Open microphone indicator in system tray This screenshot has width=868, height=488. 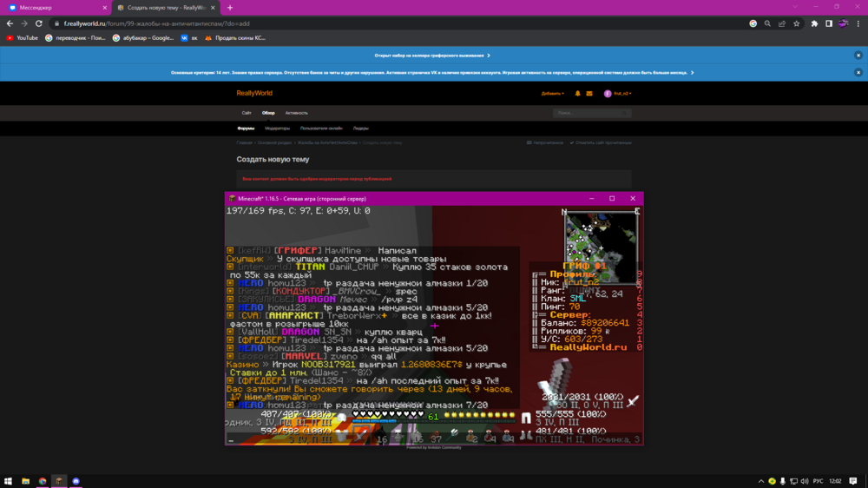pos(783,481)
